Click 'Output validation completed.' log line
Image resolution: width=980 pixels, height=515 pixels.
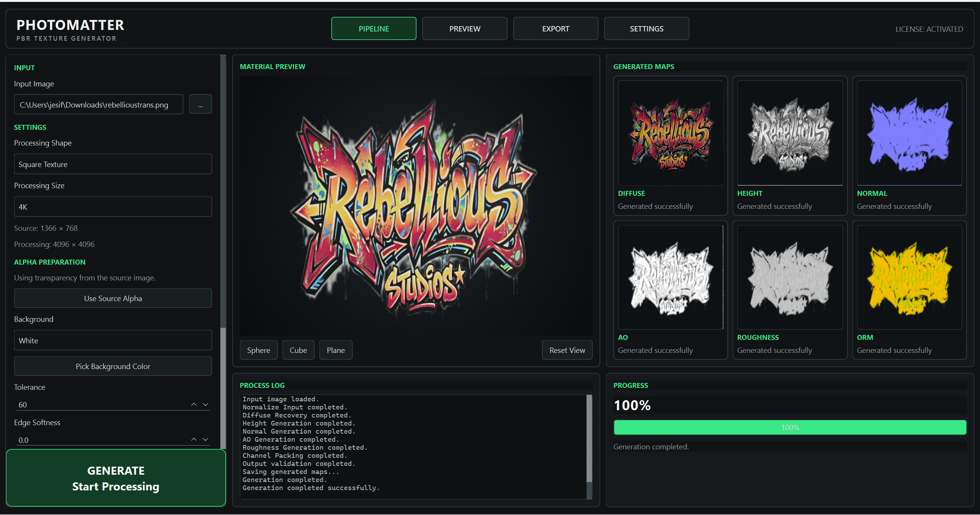[x=299, y=464]
